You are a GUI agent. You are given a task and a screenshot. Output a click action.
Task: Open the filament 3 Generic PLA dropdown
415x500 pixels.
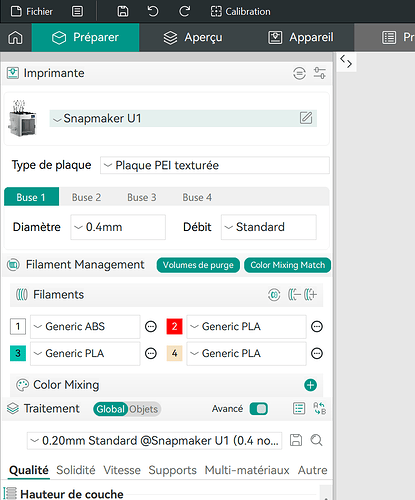click(85, 354)
